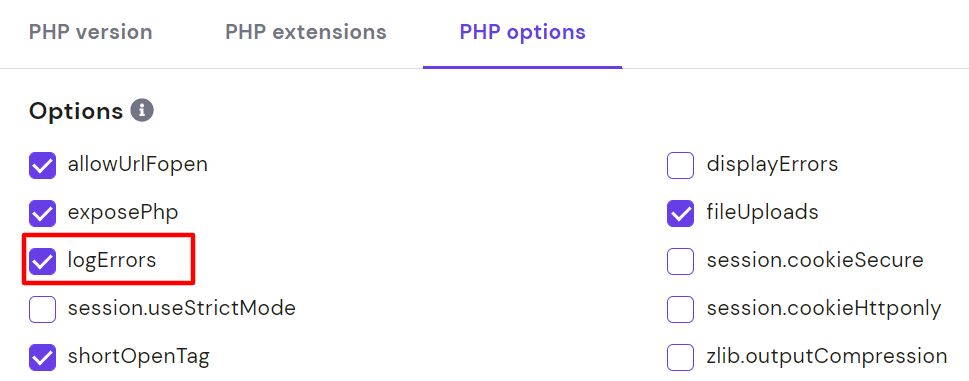This screenshot has height=381, width=969.
Task: Enable session.useStrictMode checkbox
Action: pyautogui.click(x=43, y=309)
